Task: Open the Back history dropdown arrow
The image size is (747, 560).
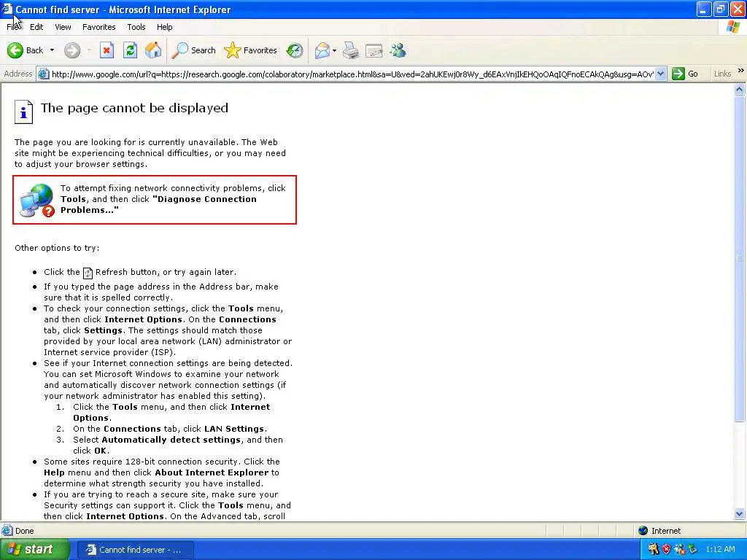Action: [52, 50]
